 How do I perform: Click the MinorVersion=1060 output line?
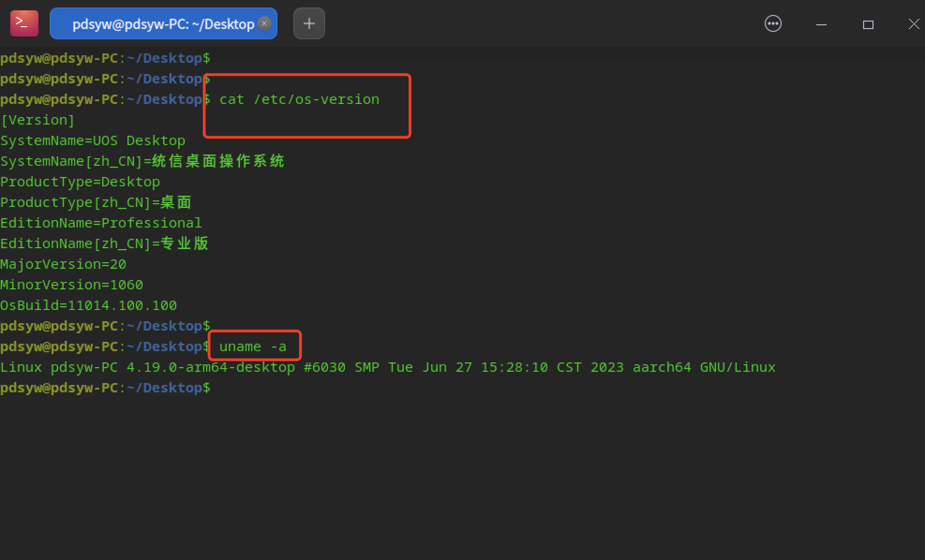coord(72,285)
